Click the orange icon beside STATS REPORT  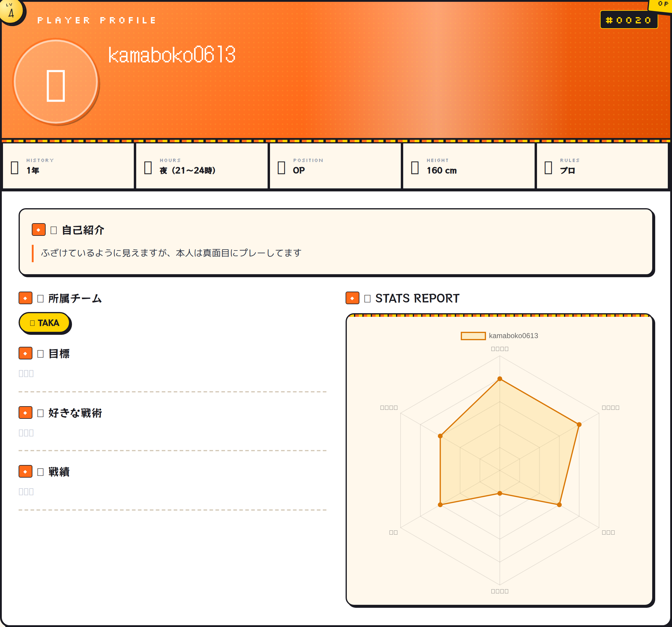(352, 298)
